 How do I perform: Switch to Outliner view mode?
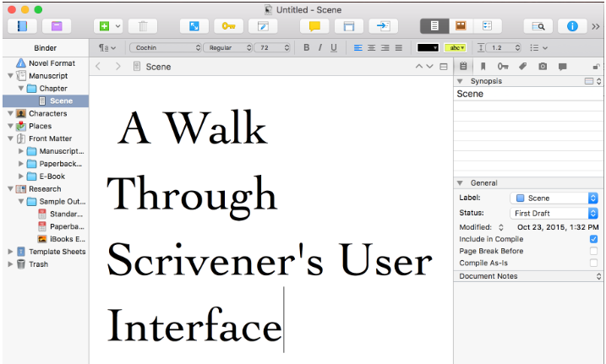coord(488,26)
